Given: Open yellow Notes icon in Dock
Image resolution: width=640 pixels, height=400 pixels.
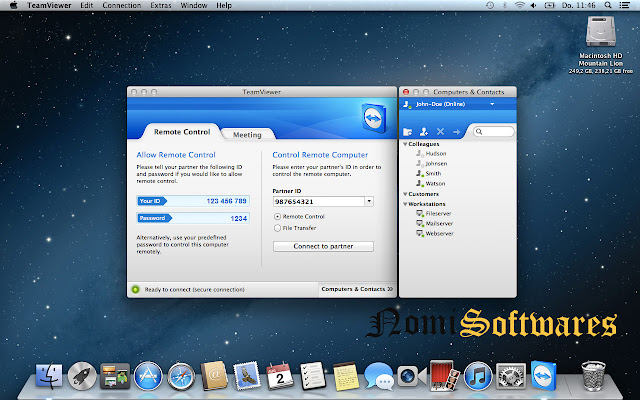Looking at the screenshot, I should (x=346, y=376).
